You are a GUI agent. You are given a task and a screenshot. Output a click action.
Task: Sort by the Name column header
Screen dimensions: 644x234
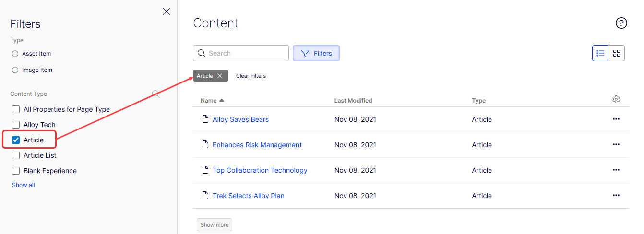tap(209, 101)
